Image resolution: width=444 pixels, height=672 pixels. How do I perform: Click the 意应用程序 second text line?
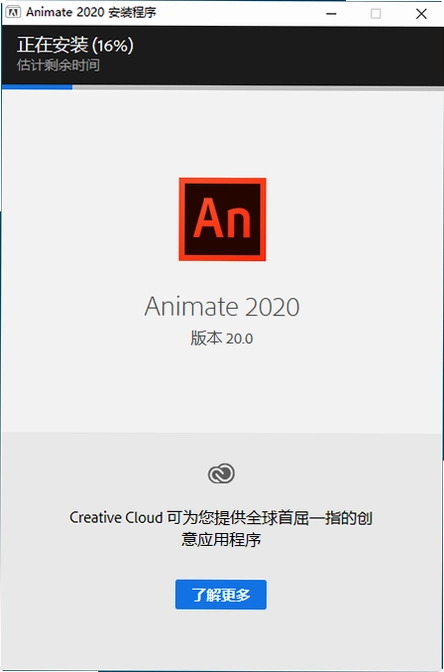[x=221, y=539]
